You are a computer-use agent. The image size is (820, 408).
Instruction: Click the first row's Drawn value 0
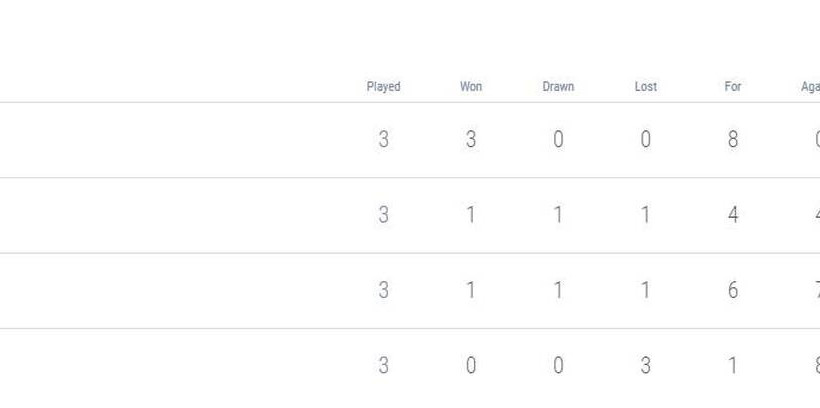point(558,140)
